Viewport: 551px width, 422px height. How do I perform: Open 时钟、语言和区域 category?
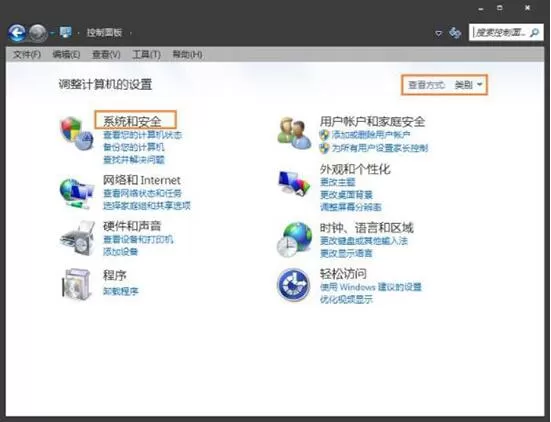[x=367, y=228]
